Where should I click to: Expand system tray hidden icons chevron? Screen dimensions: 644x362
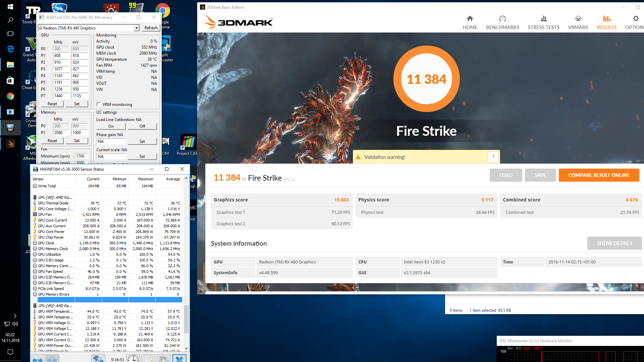(x=15, y=315)
